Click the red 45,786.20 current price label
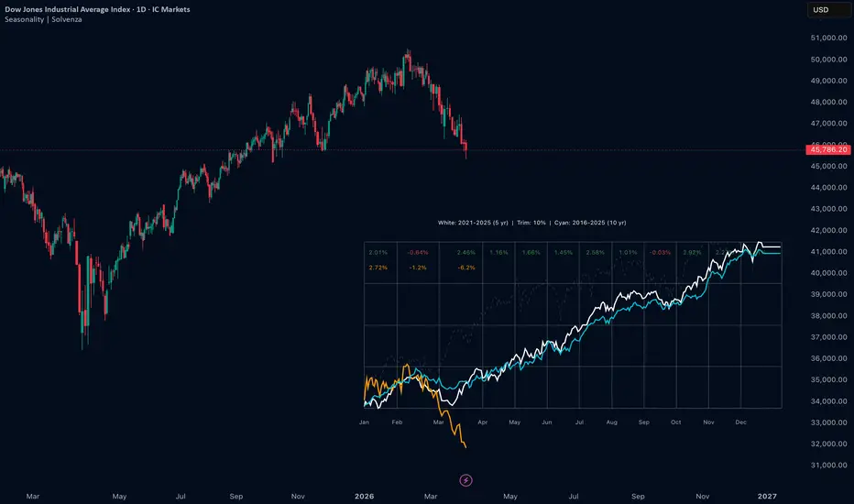The width and height of the screenshot is (854, 504). tap(827, 149)
